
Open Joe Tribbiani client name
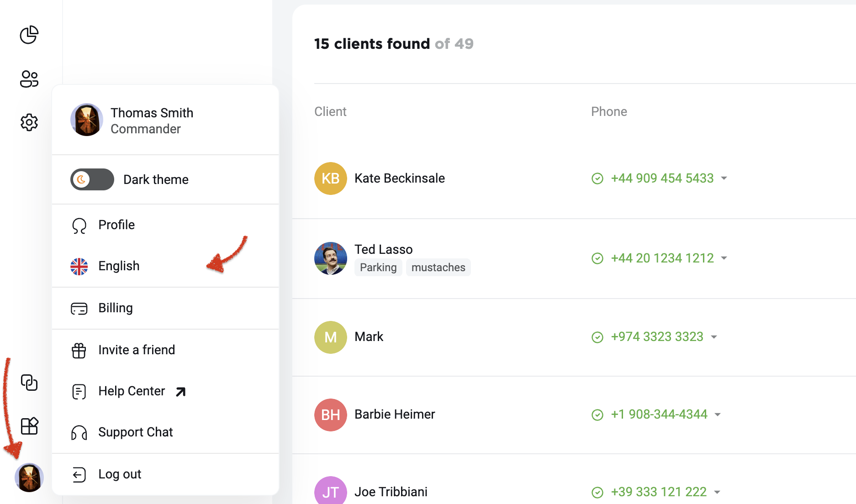pyautogui.click(x=391, y=492)
